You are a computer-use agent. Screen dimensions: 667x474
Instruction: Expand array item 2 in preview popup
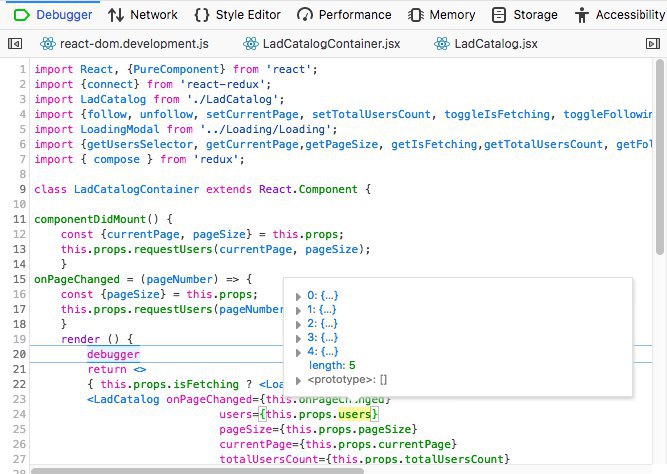point(299,324)
